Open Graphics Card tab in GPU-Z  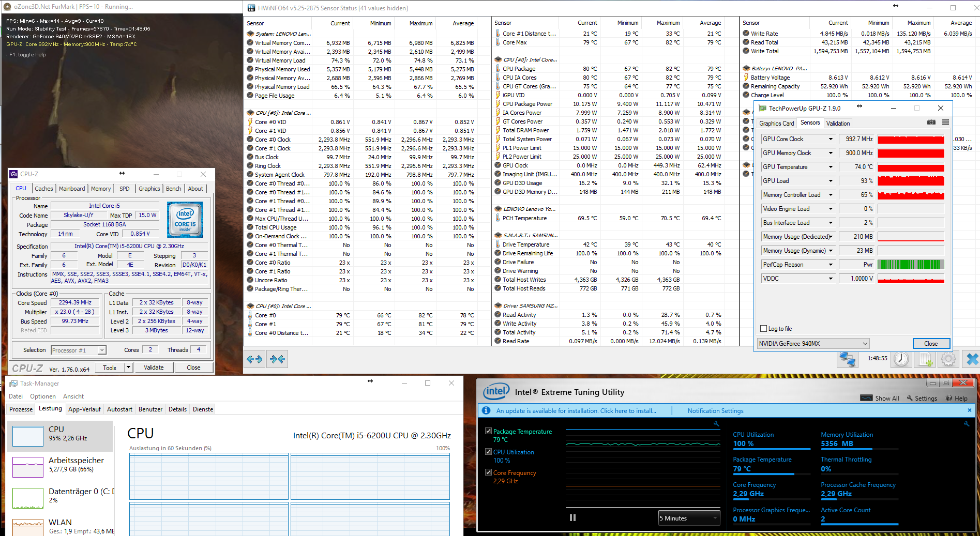pyautogui.click(x=776, y=124)
